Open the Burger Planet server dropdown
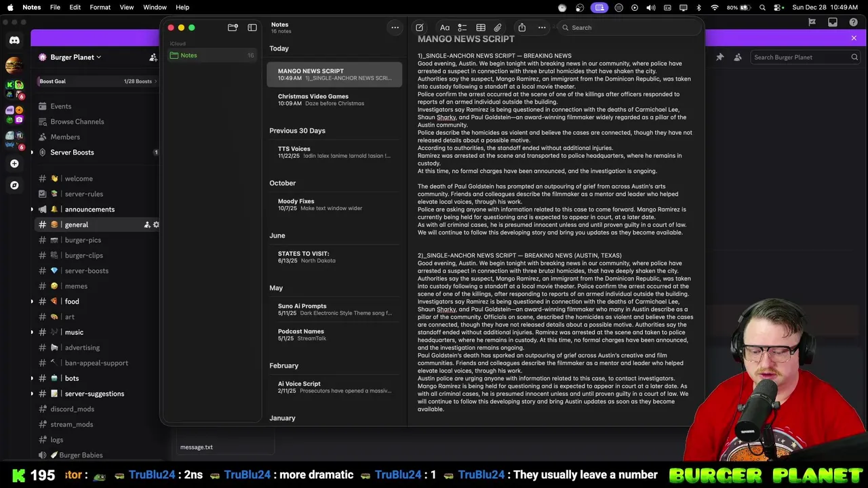This screenshot has width=868, height=488. [70, 58]
